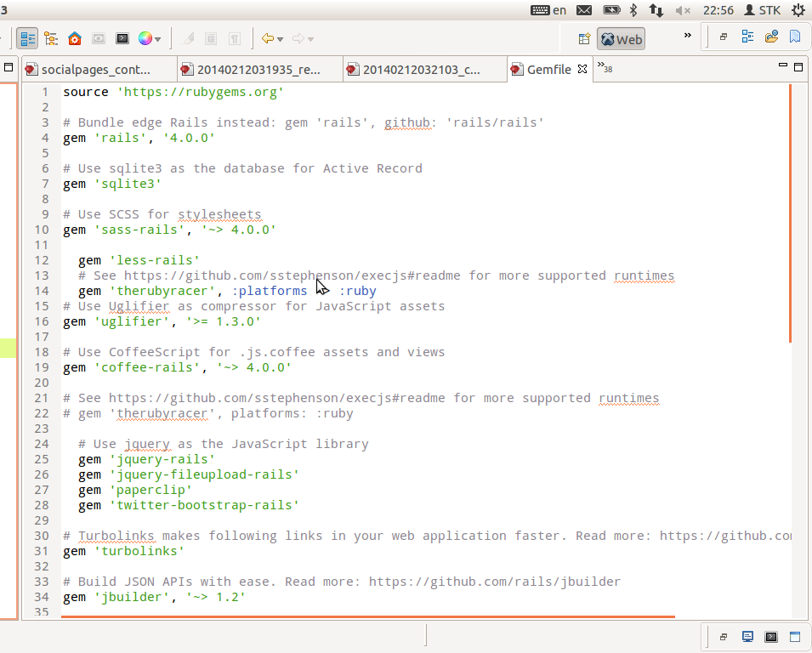Click the color wheel themes icon

click(x=145, y=39)
